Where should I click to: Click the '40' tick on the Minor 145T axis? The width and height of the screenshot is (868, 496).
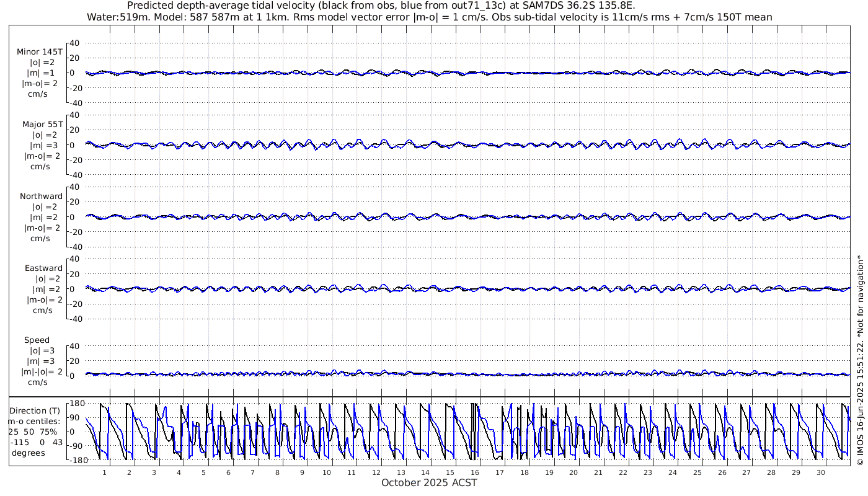76,43
